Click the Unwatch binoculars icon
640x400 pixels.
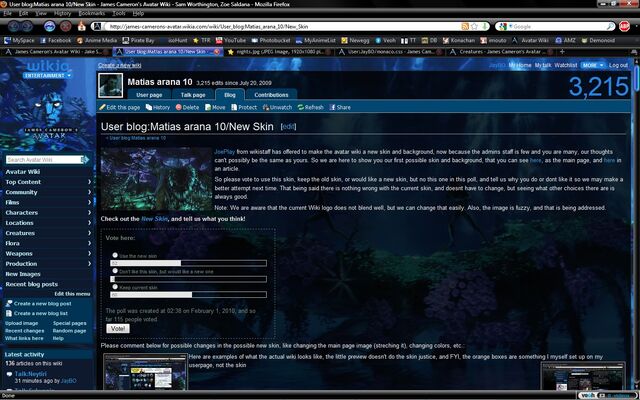(x=266, y=107)
